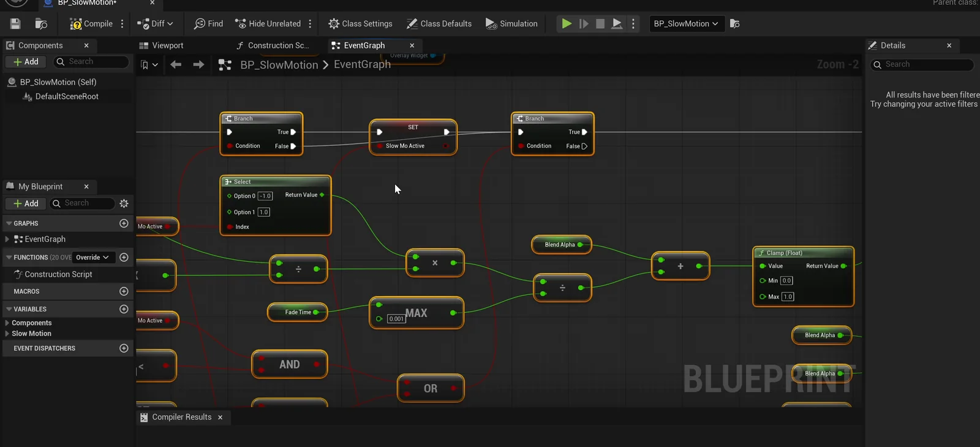Expand Components variable category

[x=7, y=323]
